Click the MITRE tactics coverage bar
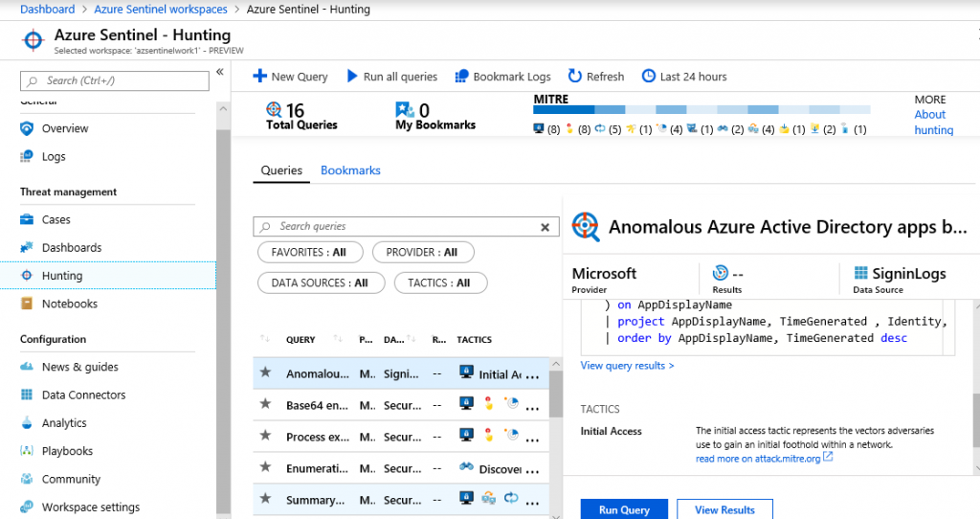 tap(701, 111)
